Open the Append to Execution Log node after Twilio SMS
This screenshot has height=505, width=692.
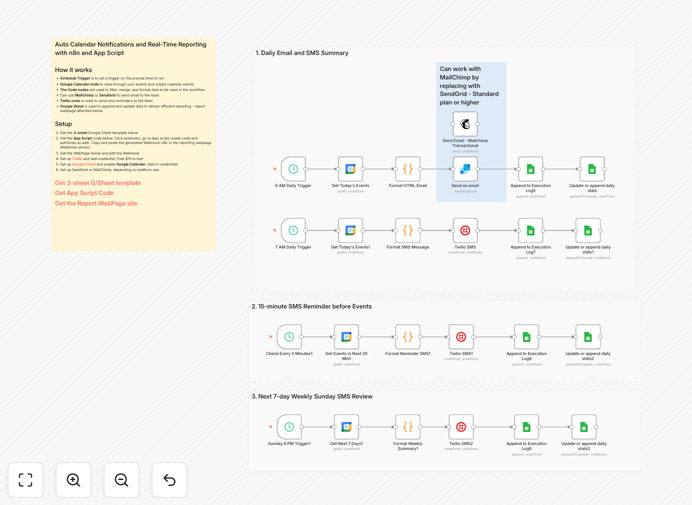530,230
